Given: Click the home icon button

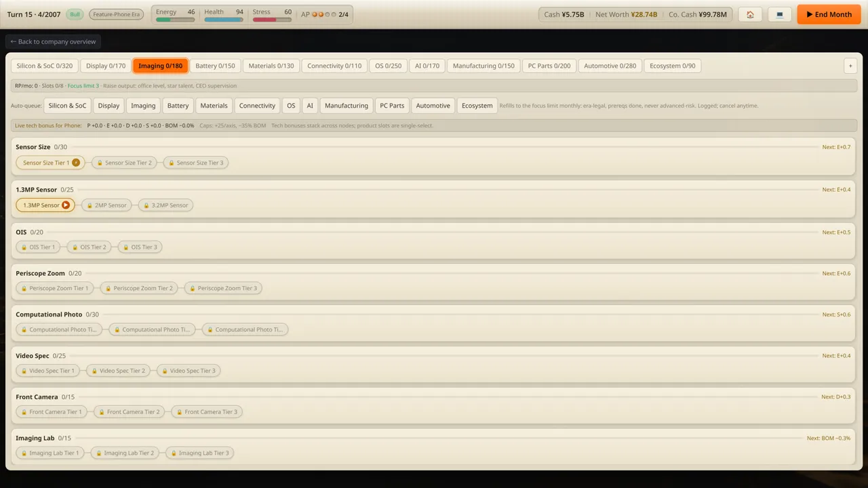Looking at the screenshot, I should [750, 14].
